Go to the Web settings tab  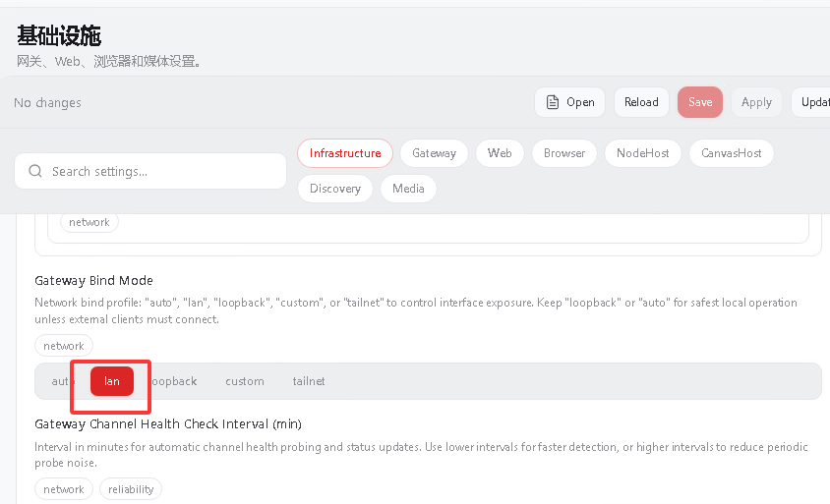(500, 153)
